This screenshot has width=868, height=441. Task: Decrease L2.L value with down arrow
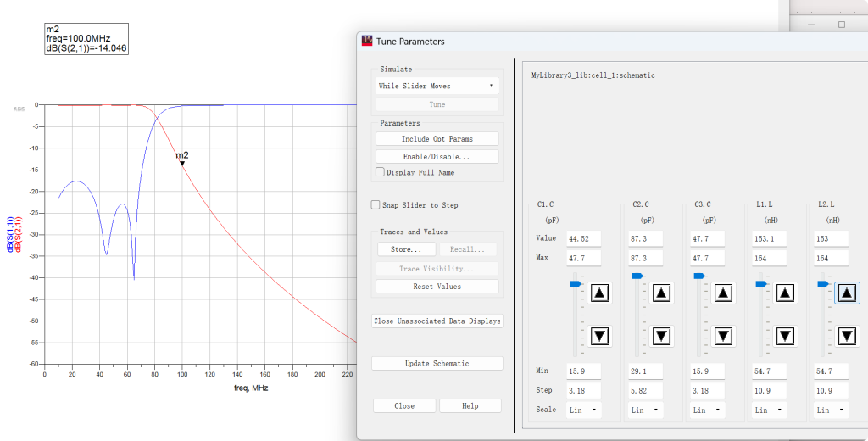pyautogui.click(x=847, y=336)
